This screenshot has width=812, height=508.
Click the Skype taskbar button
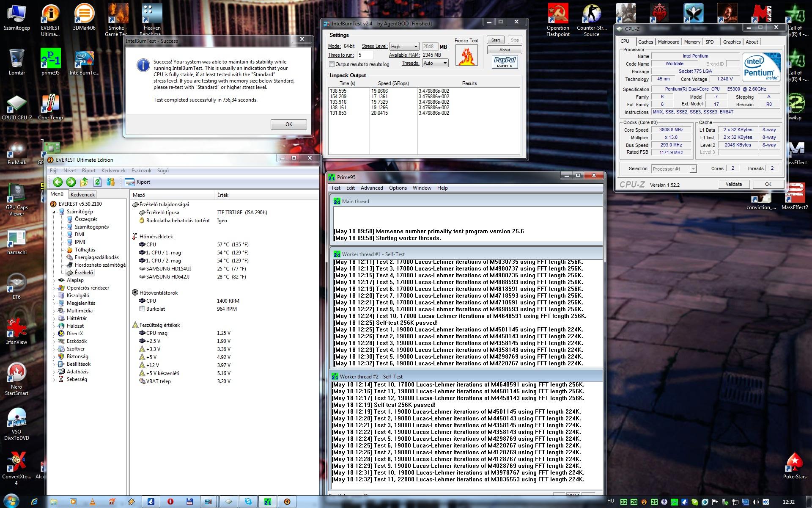tap(248, 502)
